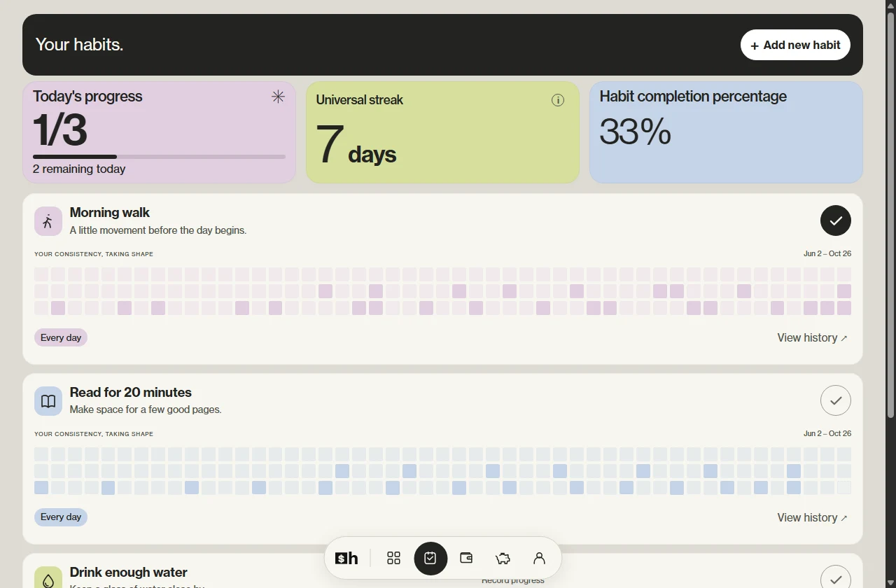Open View history for Read for 20 minutes
Screen dimensions: 896x588
tap(813, 517)
